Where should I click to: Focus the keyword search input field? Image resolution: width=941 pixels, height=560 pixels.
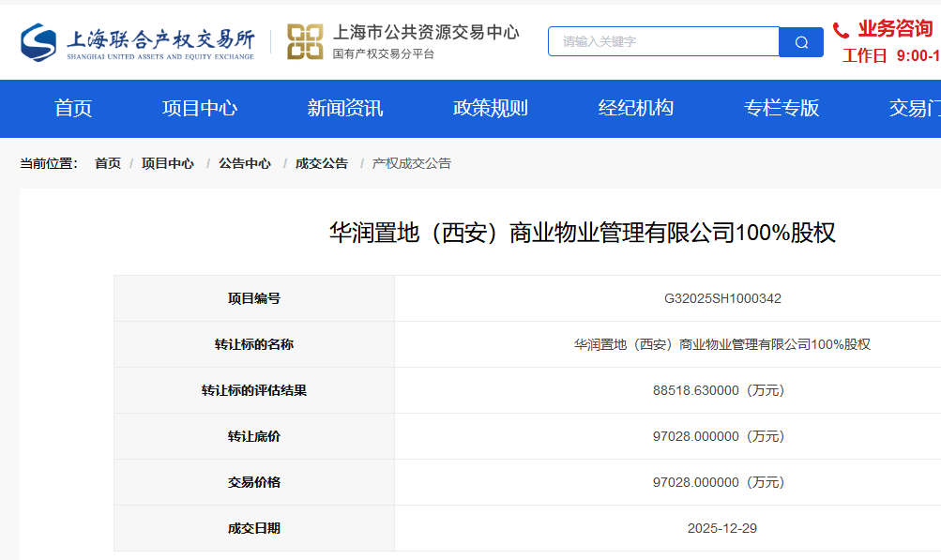pos(663,42)
